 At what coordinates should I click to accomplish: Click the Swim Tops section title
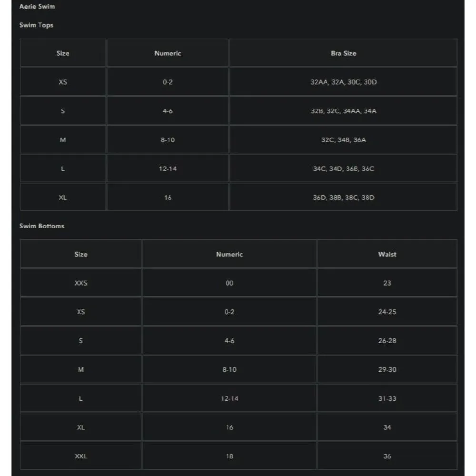point(36,25)
